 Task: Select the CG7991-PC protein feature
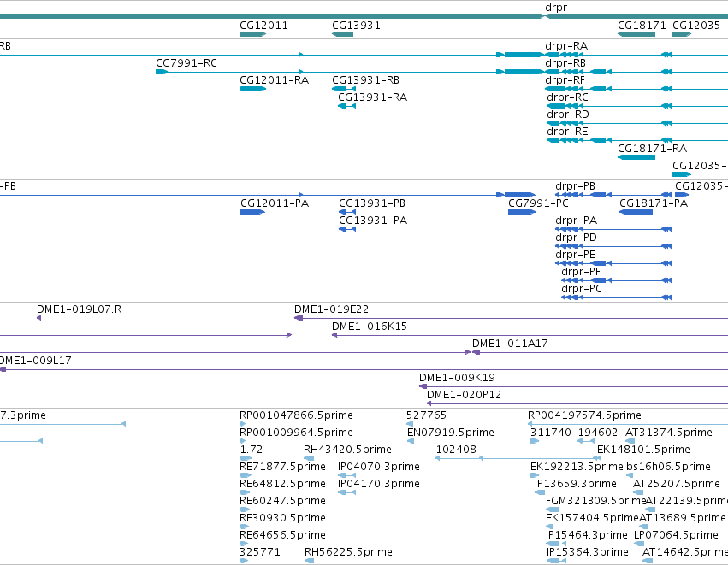[x=522, y=212]
